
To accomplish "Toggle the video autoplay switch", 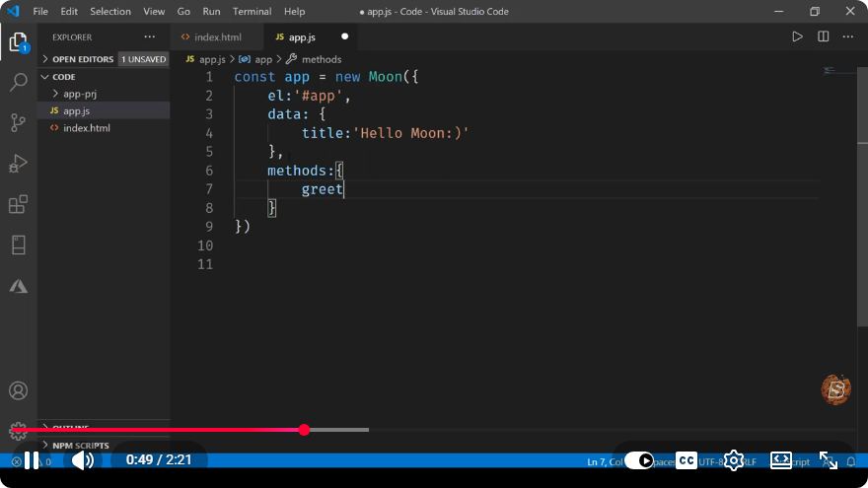I will pyautogui.click(x=639, y=460).
